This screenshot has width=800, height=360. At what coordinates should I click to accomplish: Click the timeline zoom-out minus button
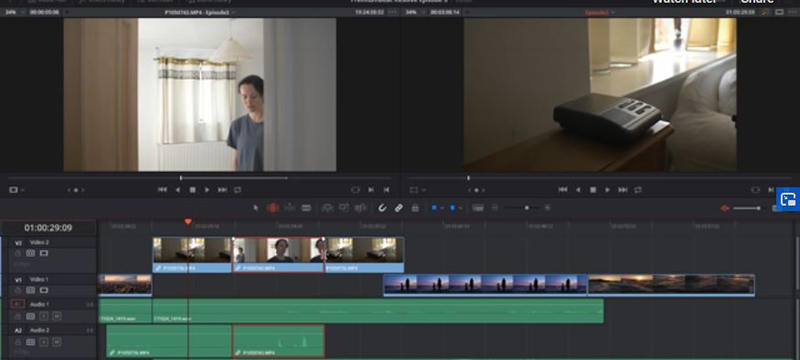[494, 208]
